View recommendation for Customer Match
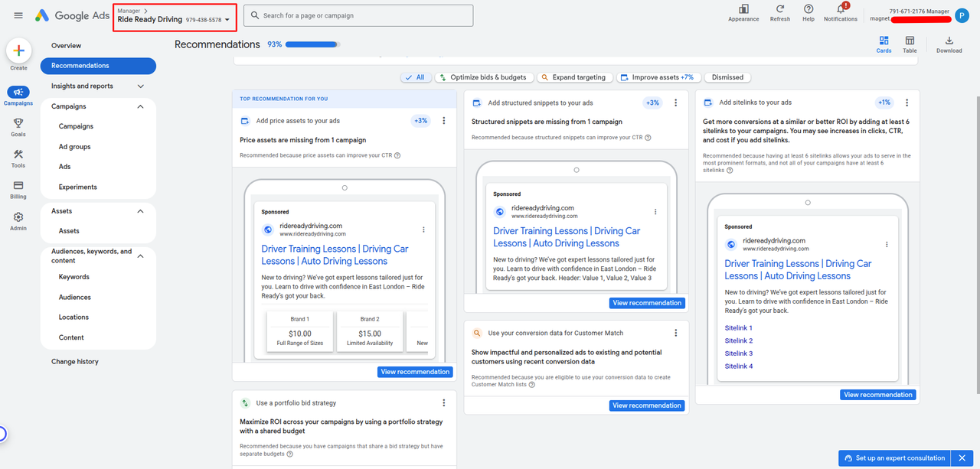The height and width of the screenshot is (469, 980). (x=647, y=405)
